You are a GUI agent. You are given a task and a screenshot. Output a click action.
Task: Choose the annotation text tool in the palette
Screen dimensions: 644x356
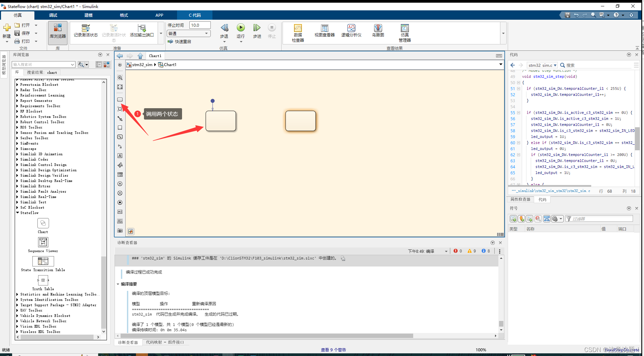[x=120, y=212]
